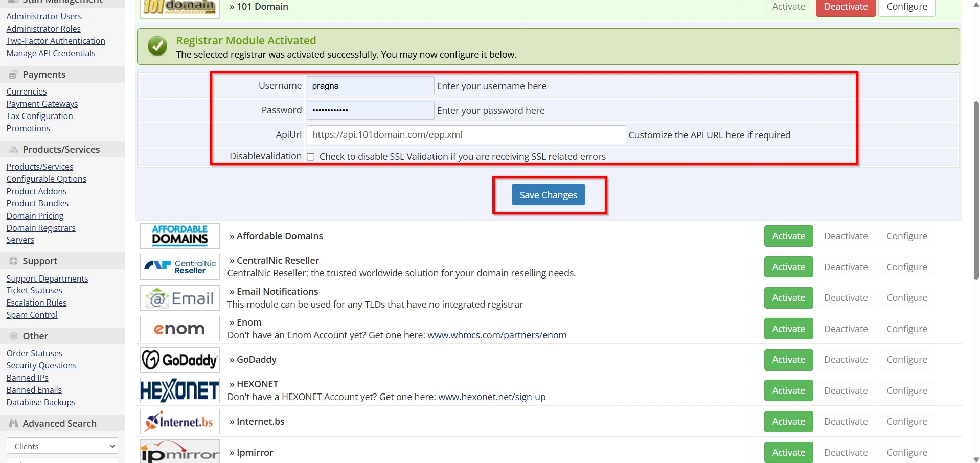Open Escalation Rules
This screenshot has height=463, width=980.
(x=36, y=303)
